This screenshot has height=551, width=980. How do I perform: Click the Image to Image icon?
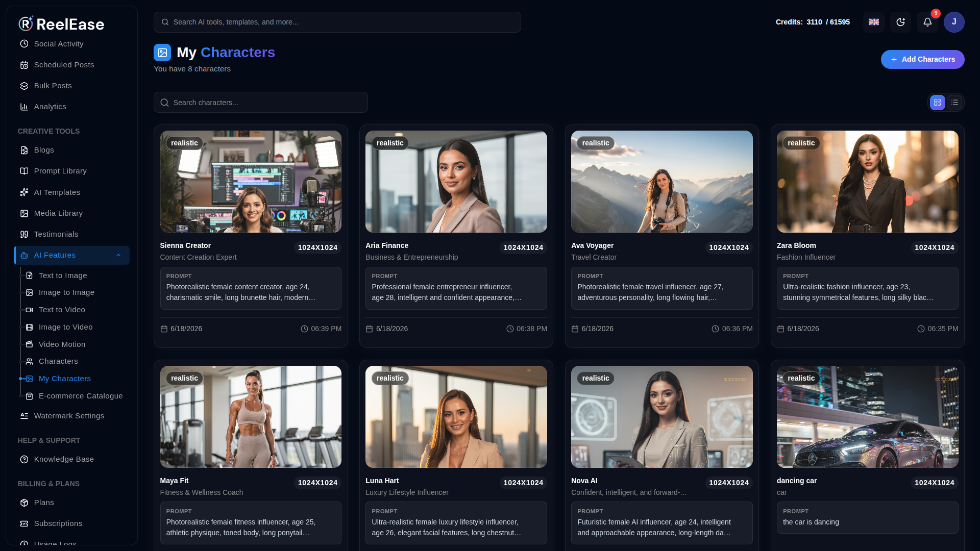click(x=29, y=292)
